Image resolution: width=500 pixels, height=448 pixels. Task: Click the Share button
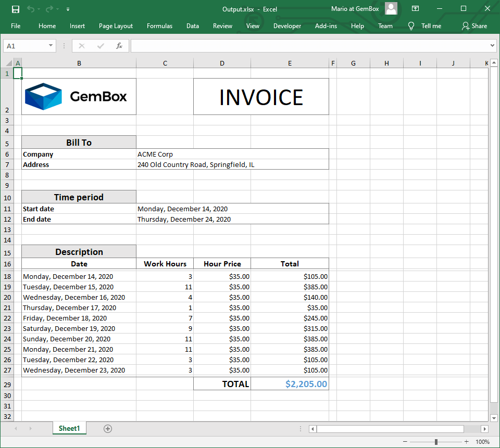474,26
